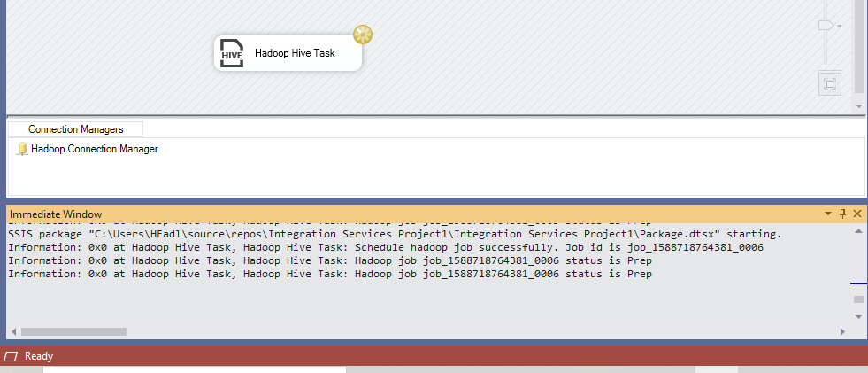Close the Immediate Window panel
The height and width of the screenshot is (373, 868).
tap(856, 214)
